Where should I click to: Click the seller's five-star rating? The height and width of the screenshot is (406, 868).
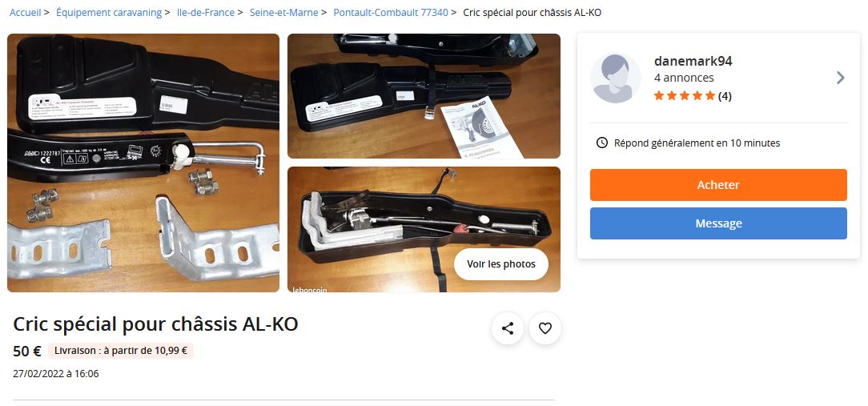pyautogui.click(x=685, y=96)
